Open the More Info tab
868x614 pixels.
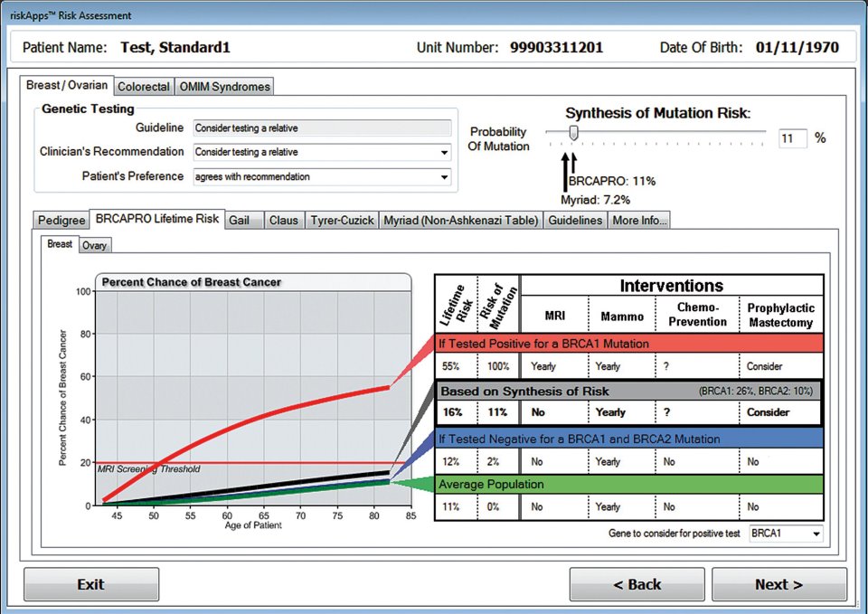coord(639,221)
